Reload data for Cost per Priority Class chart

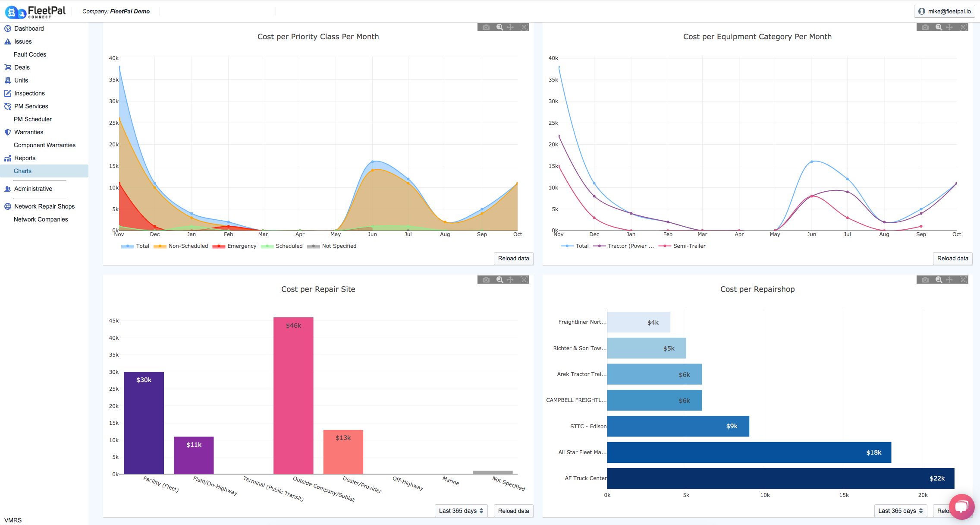pyautogui.click(x=513, y=258)
